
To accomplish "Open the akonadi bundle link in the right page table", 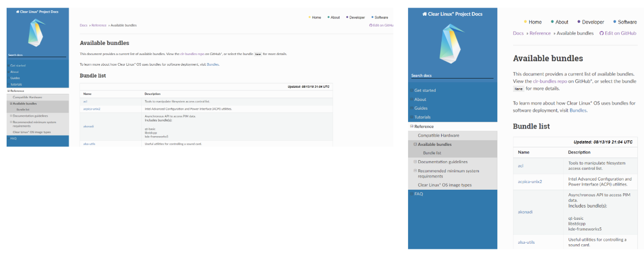I will (x=525, y=212).
